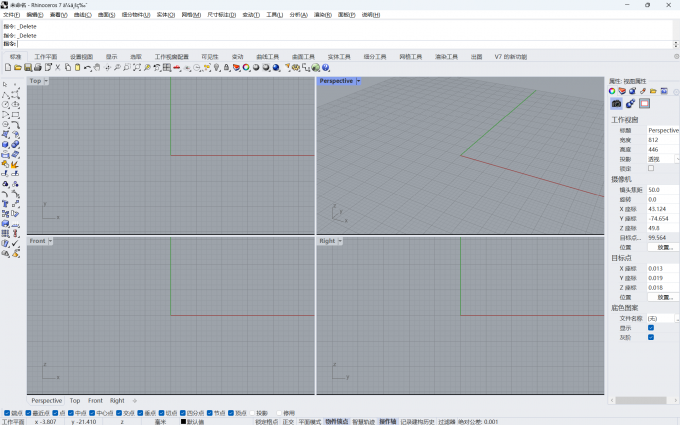Toggle the 端点 osnap checkbox

click(x=8, y=412)
